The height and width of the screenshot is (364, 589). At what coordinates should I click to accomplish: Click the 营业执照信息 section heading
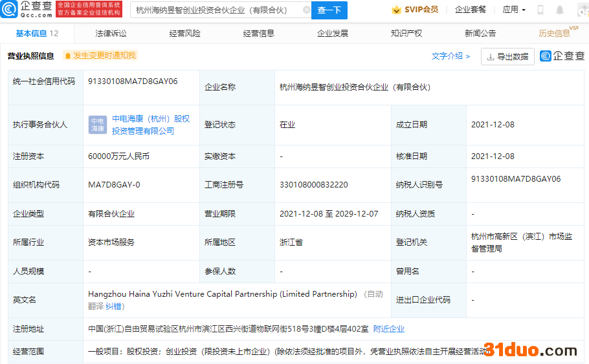pyautogui.click(x=31, y=56)
